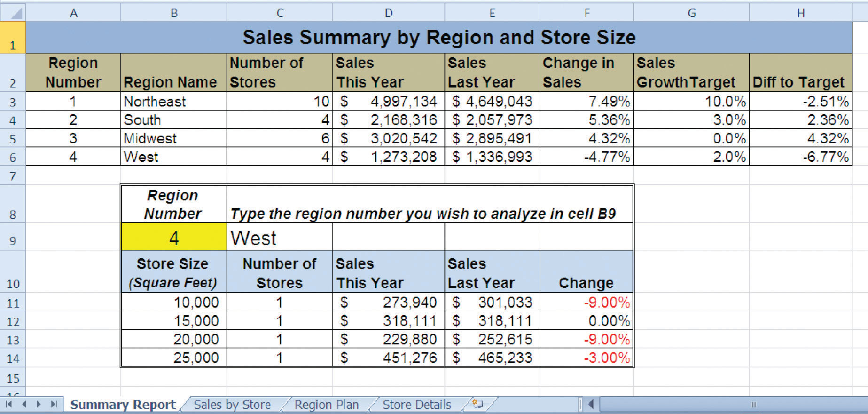Open the Store Details sheet tab
Viewport: 868px width, 414px height.
point(416,405)
